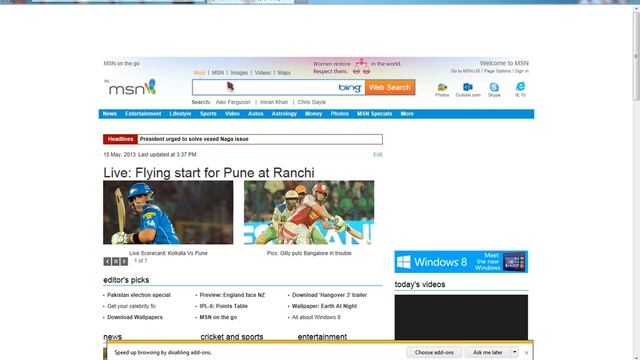Open Sports in navigation bar

point(208,114)
